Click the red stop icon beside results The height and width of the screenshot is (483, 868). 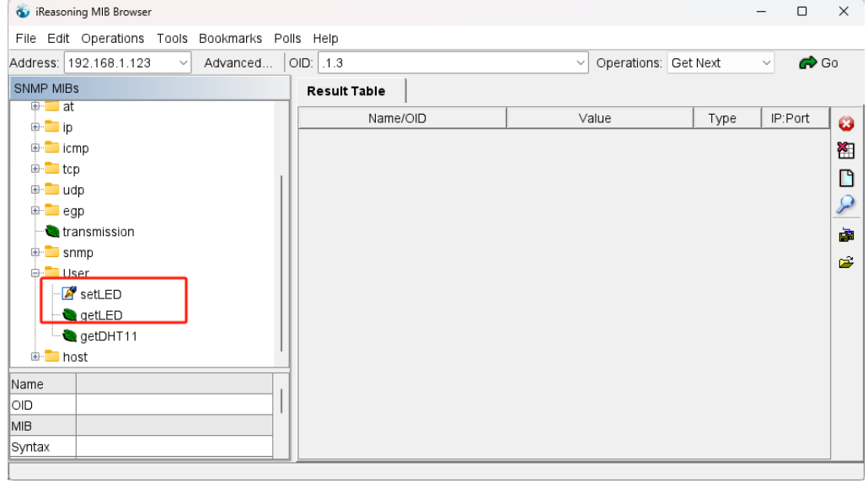(x=845, y=123)
